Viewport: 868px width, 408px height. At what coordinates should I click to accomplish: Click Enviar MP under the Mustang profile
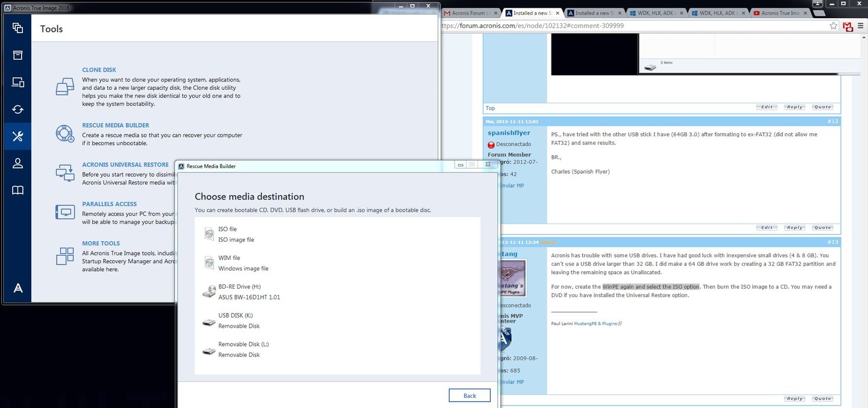511,382
